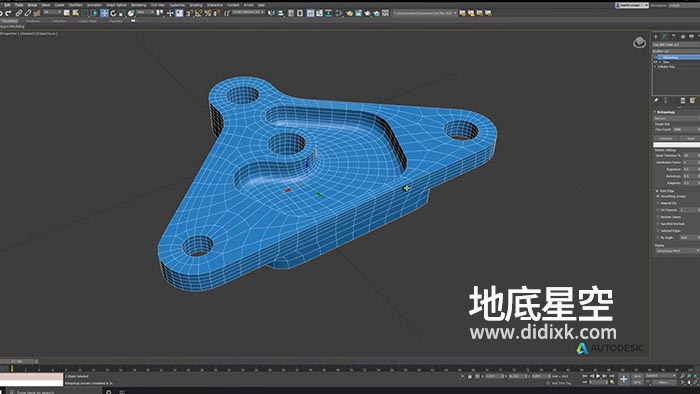Switch to the Hierarchy command panel tab
Viewport: 700px width, 394px height.
(x=674, y=37)
